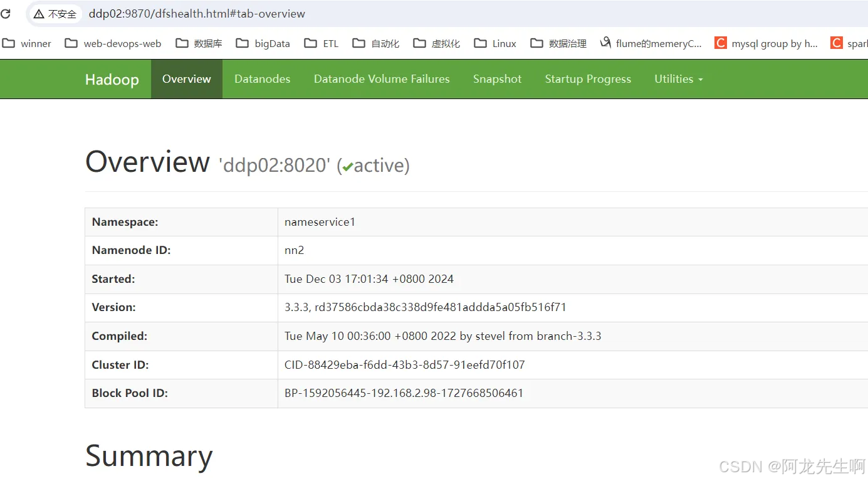868x481 pixels.
Task: Open the Datanode Volume Failures page
Action: 382,79
